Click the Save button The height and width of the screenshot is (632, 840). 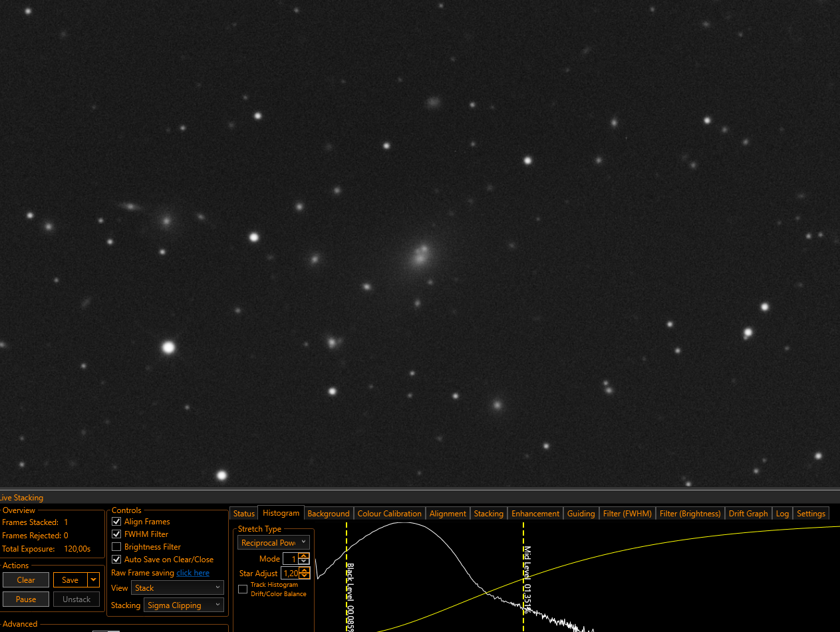pyautogui.click(x=70, y=580)
